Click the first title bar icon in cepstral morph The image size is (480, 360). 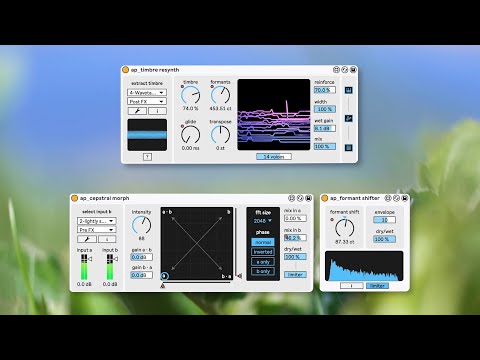[291, 198]
